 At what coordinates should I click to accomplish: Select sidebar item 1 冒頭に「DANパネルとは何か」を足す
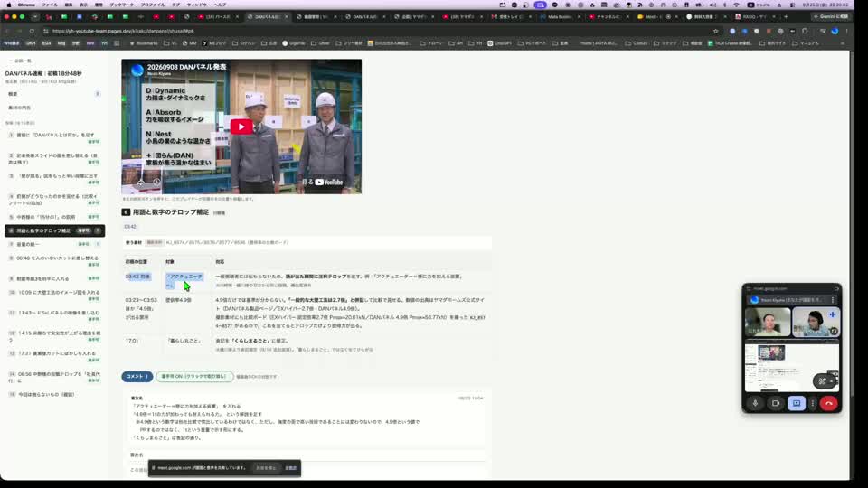[53, 137]
